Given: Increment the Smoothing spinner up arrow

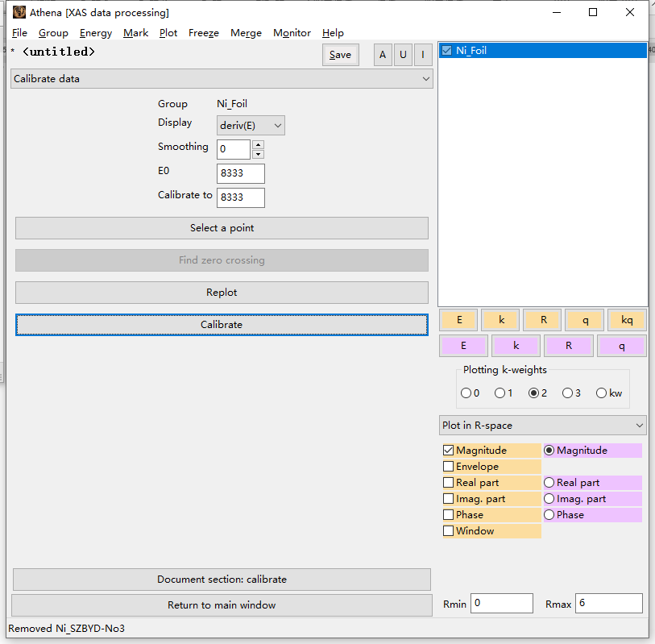Looking at the screenshot, I should tap(258, 145).
